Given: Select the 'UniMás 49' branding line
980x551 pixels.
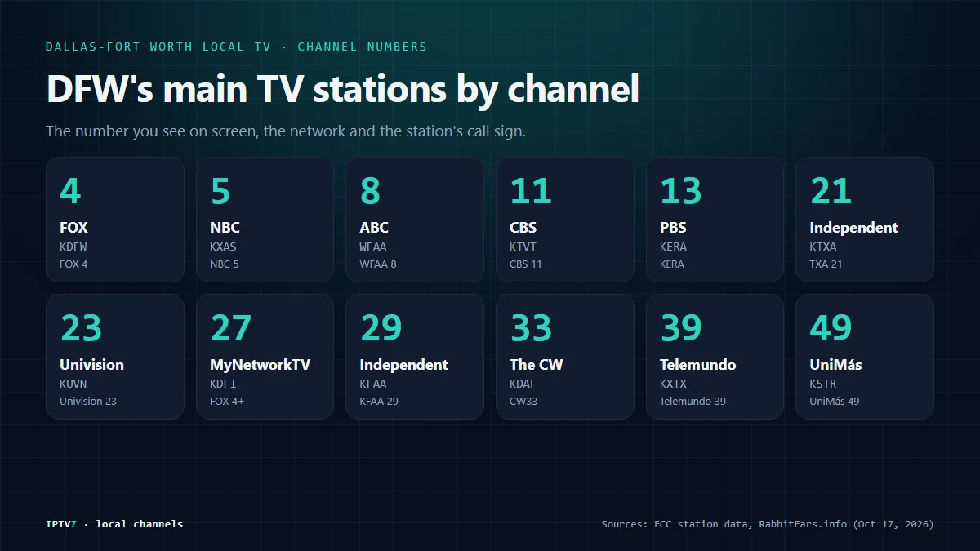Looking at the screenshot, I should pos(835,402).
